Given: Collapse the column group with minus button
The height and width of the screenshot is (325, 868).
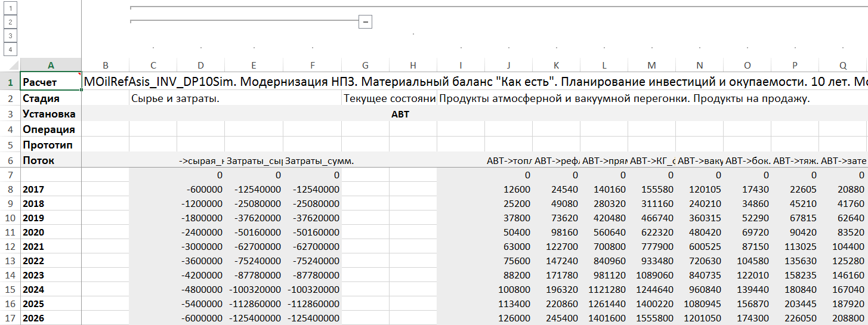Looking at the screenshot, I should (x=366, y=21).
